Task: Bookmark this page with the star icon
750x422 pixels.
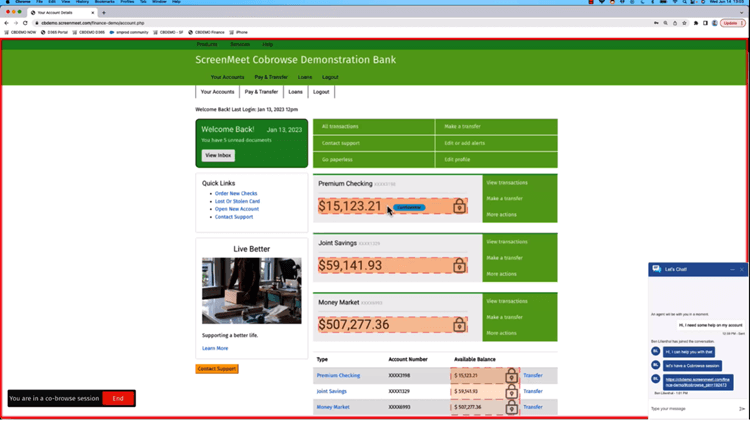Action: click(684, 23)
